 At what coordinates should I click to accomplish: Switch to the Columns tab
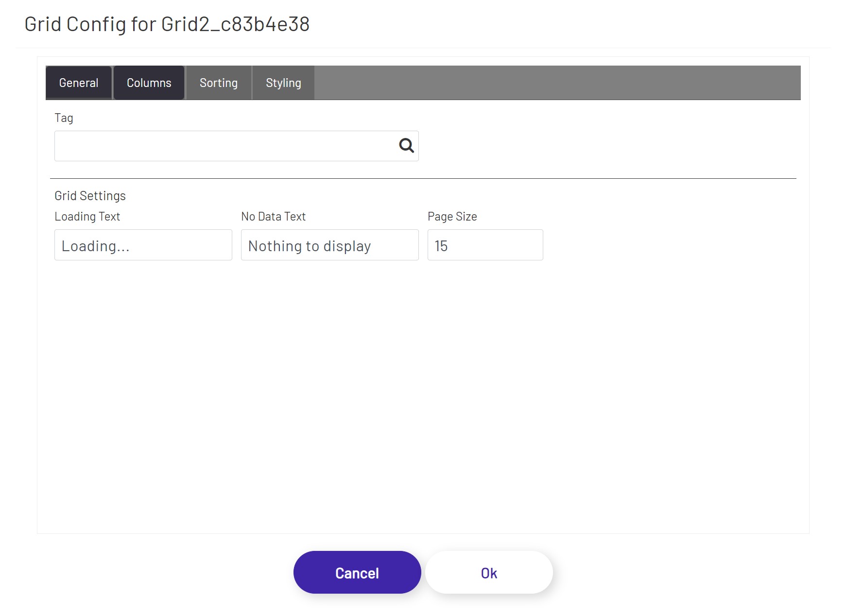point(149,83)
